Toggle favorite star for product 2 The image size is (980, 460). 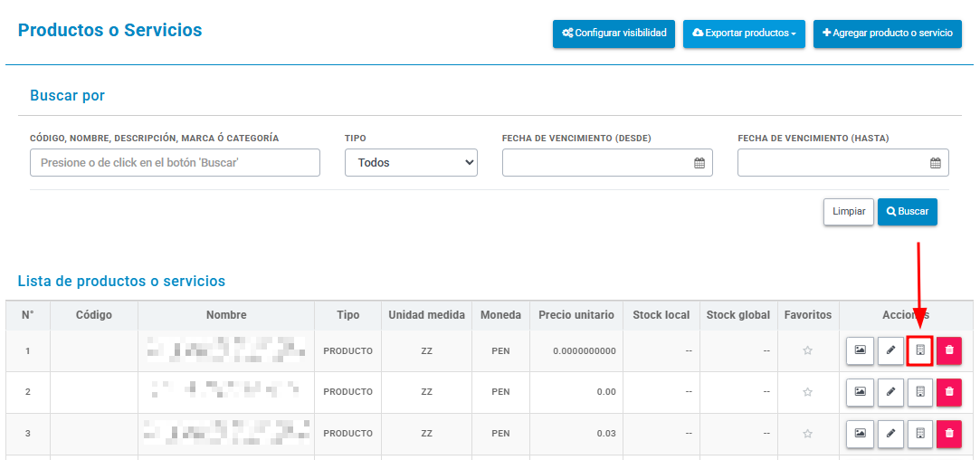pyautogui.click(x=807, y=392)
